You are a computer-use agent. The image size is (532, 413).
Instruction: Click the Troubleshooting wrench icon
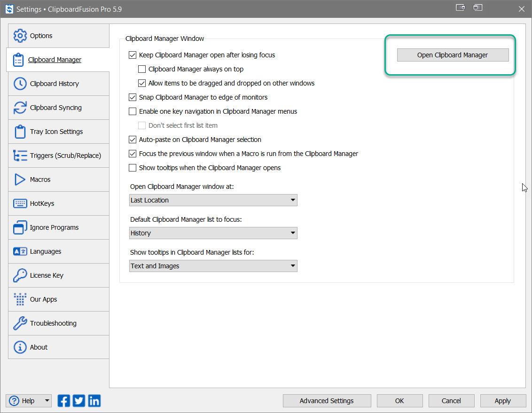[20, 323]
